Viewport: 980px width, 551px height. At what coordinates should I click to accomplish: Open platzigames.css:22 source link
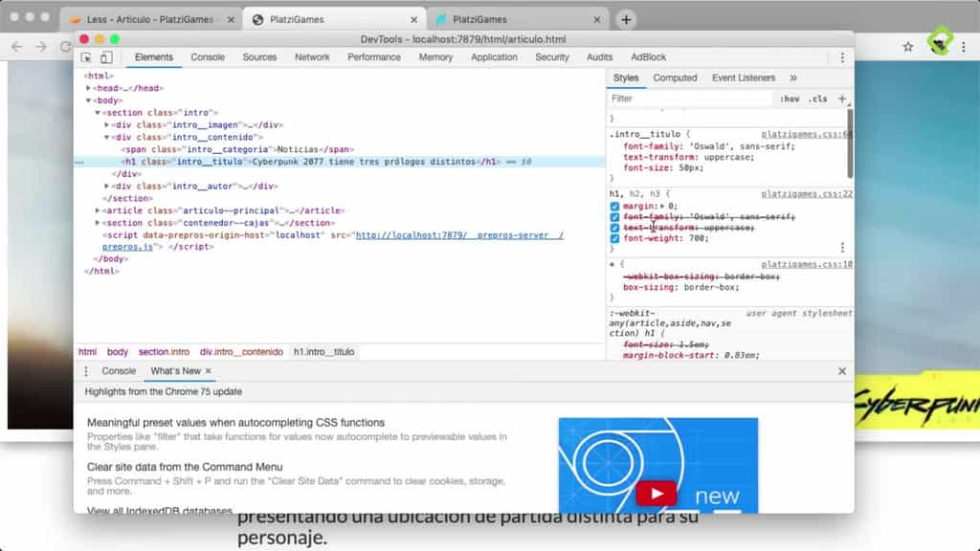pyautogui.click(x=807, y=194)
